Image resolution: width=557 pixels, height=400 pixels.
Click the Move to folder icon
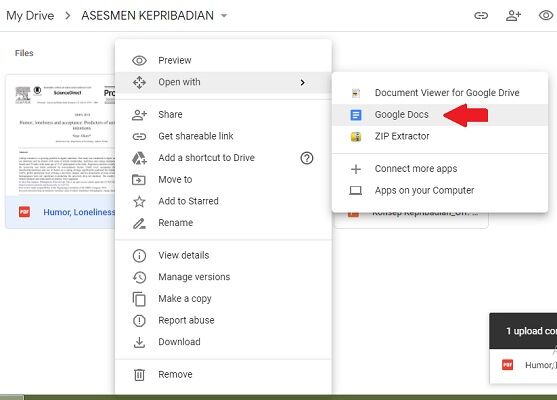pos(139,180)
